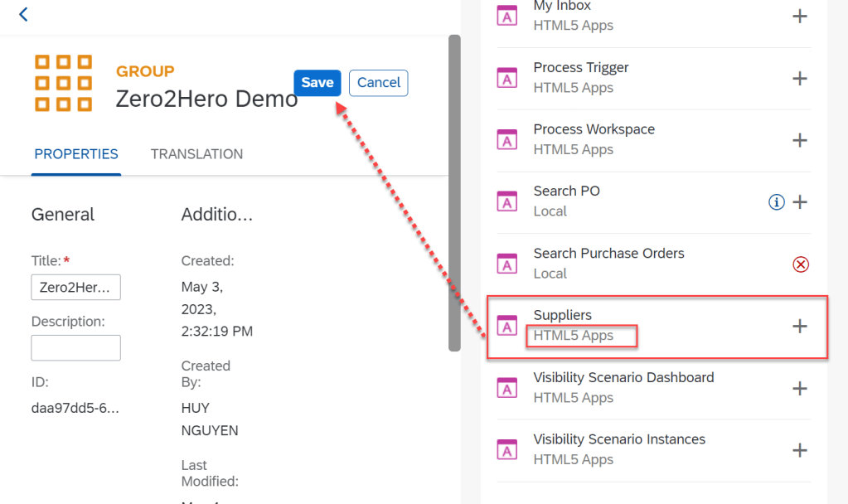Viewport: 848px width, 504px height.
Task: Add Process Trigger app using plus
Action: click(x=799, y=78)
